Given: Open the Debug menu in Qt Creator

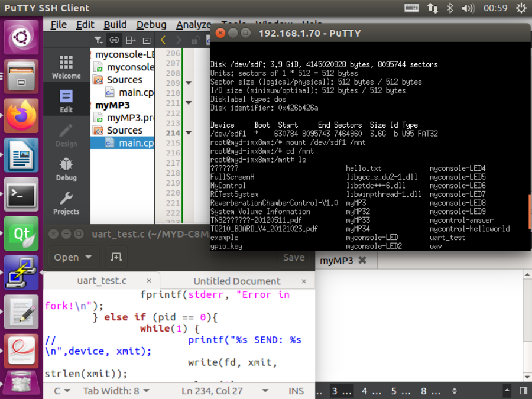Looking at the screenshot, I should [151, 24].
